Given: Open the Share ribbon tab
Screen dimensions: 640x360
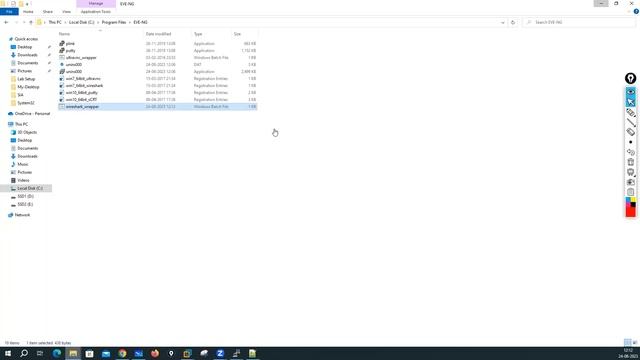Looking at the screenshot, I should pyautogui.click(x=48, y=11).
